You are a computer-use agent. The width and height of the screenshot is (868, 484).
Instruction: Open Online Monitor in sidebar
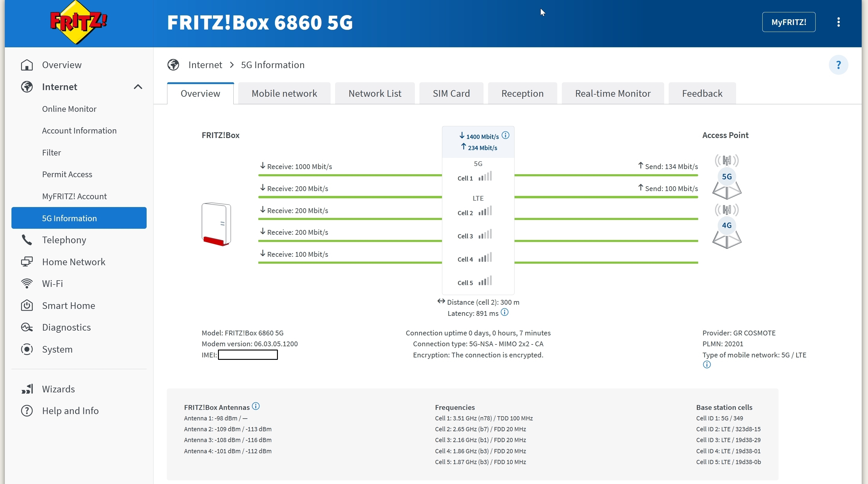tap(69, 109)
